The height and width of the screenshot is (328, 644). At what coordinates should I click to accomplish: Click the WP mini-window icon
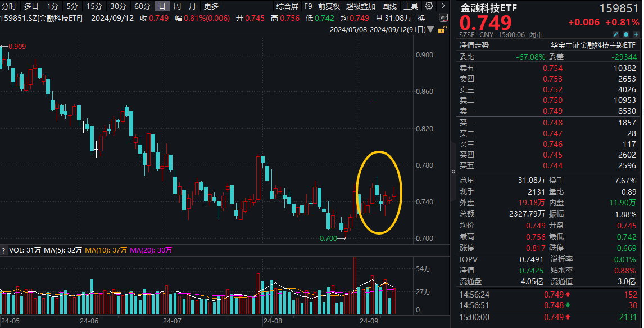pos(444,17)
